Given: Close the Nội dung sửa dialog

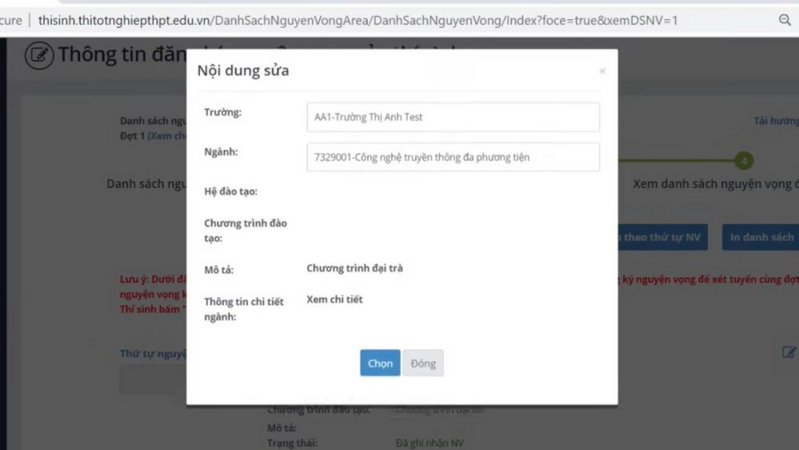Looking at the screenshot, I should (x=602, y=71).
